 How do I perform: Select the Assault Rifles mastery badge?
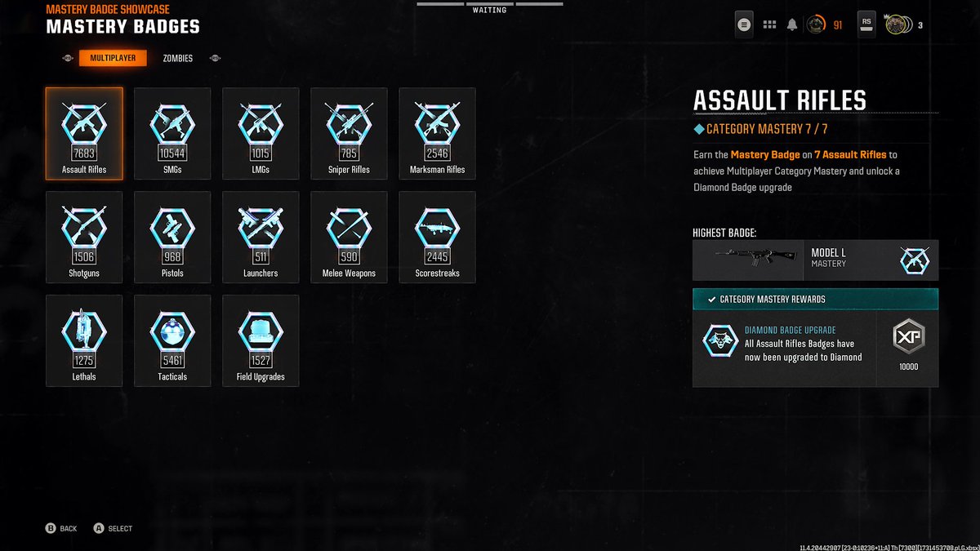pyautogui.click(x=84, y=134)
